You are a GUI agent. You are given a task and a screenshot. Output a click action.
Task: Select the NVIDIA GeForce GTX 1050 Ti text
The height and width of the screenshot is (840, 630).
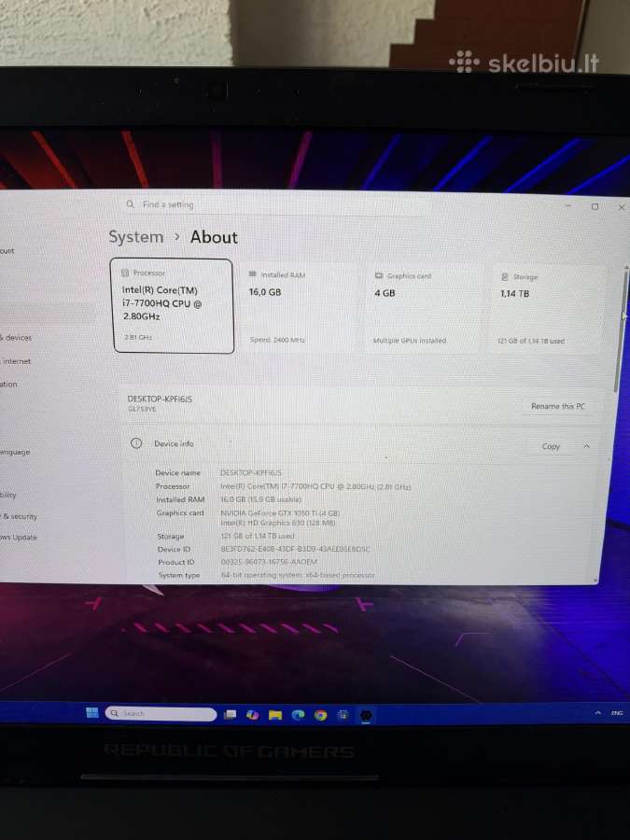point(280,512)
